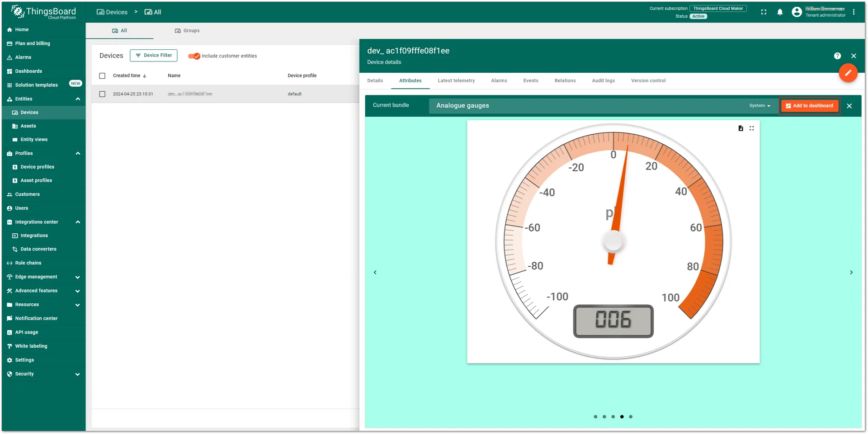Select the fourth carousel dot indicator
Image resolution: width=868 pixels, height=434 pixels.
click(622, 417)
